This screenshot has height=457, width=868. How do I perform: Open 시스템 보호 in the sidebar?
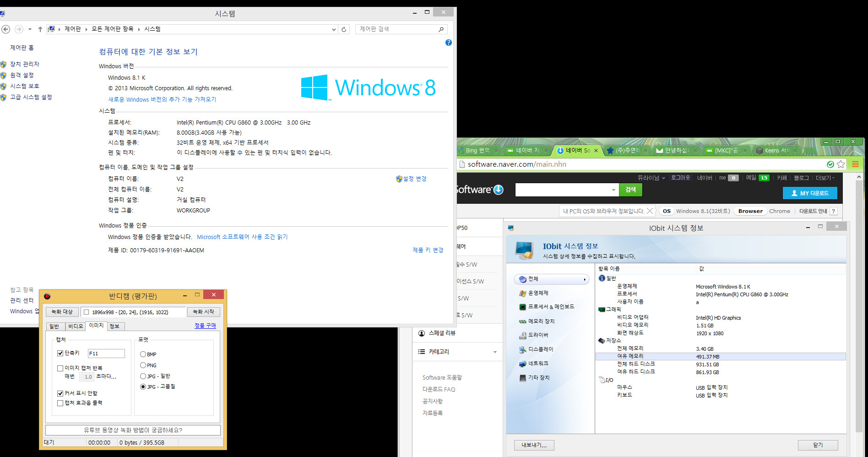point(24,86)
